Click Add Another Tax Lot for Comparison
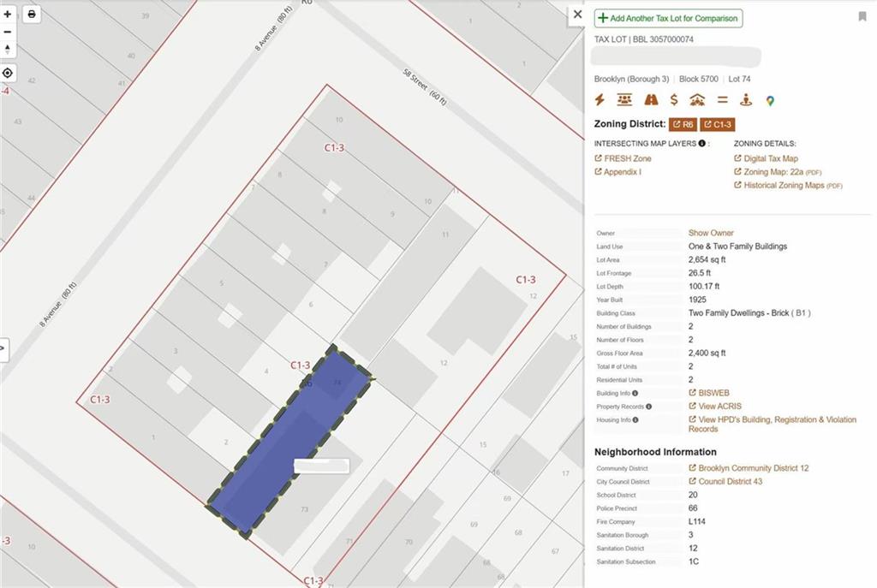The width and height of the screenshot is (877, 588). pyautogui.click(x=668, y=19)
